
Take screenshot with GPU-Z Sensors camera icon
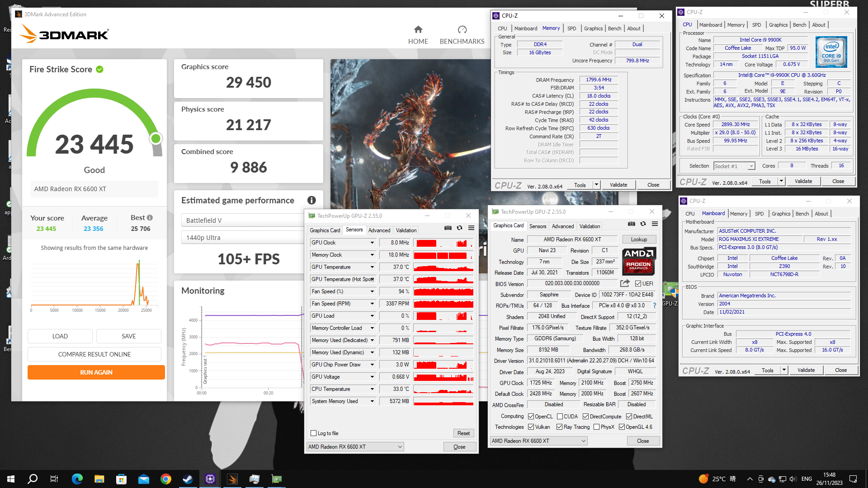pyautogui.click(x=448, y=228)
